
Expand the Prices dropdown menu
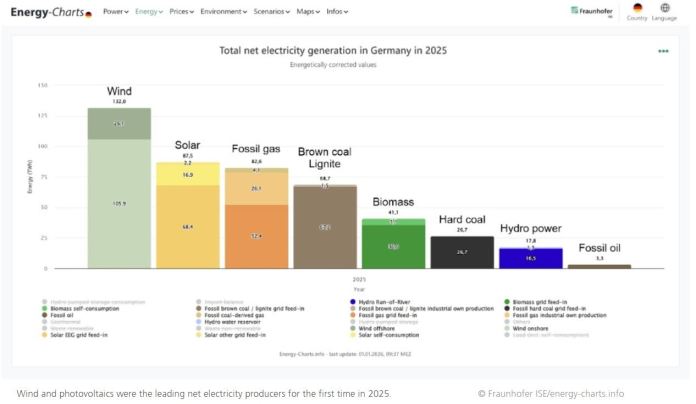[181, 12]
